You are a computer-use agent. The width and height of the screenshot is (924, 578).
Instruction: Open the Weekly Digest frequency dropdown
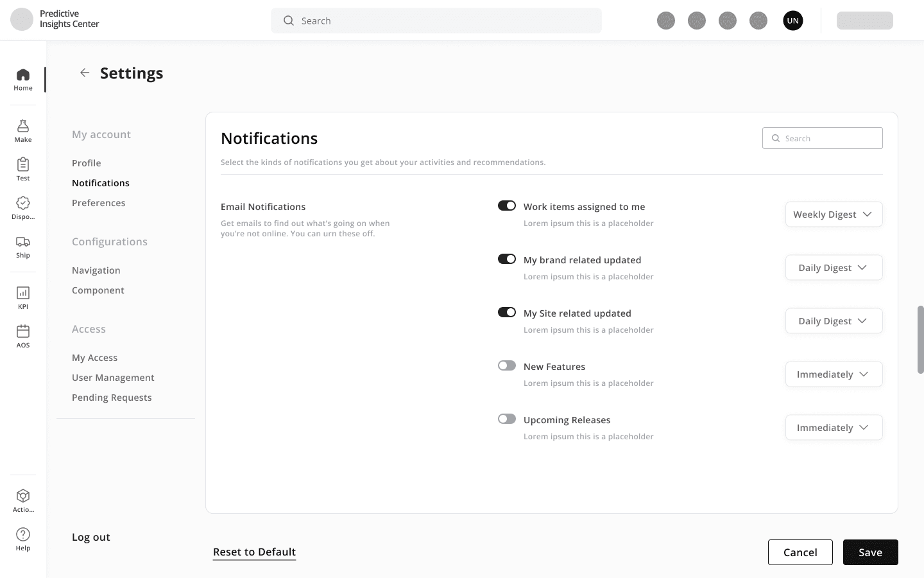834,215
